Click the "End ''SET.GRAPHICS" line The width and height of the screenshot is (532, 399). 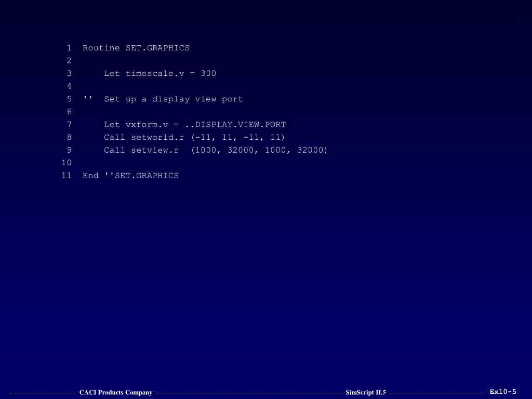click(x=130, y=176)
